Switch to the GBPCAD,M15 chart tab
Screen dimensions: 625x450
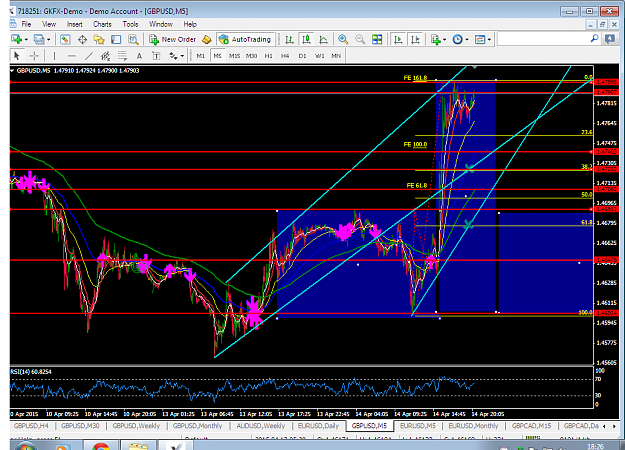click(531, 426)
